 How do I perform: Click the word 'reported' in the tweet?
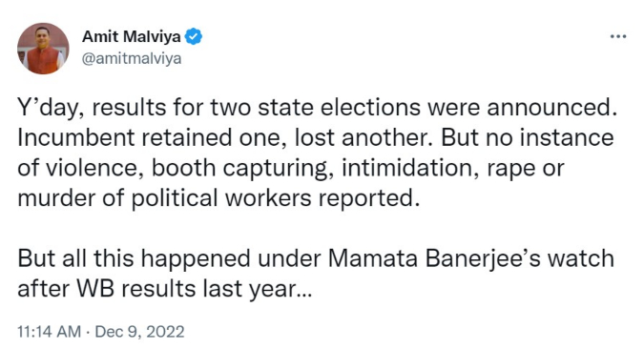point(368,198)
